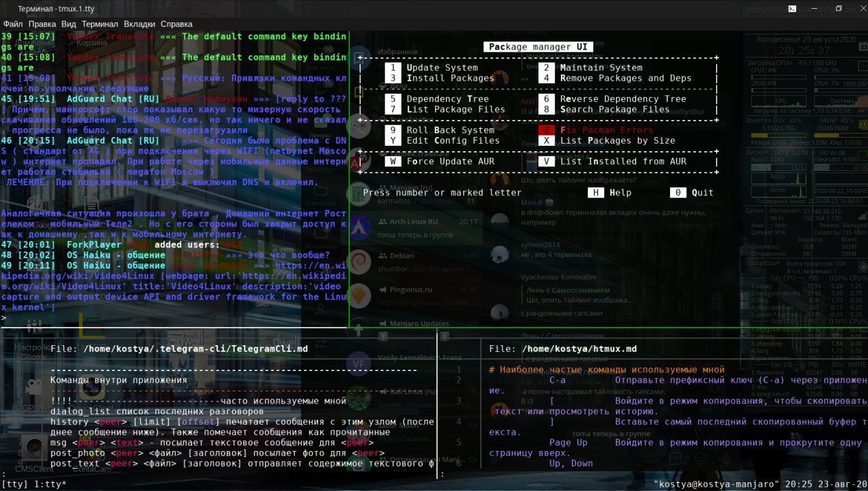Click the post_photo command line
Image resolution: width=868 pixels, height=491 pixels.
pyautogui.click(x=217, y=453)
